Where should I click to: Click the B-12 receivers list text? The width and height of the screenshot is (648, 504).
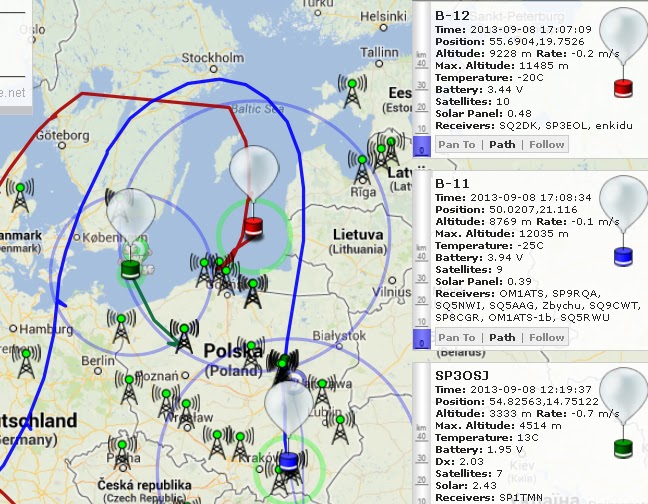click(566, 126)
